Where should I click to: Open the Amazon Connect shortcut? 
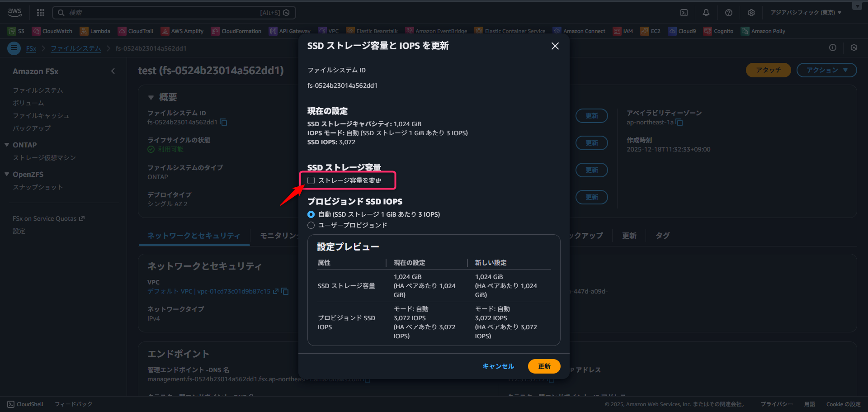(579, 31)
